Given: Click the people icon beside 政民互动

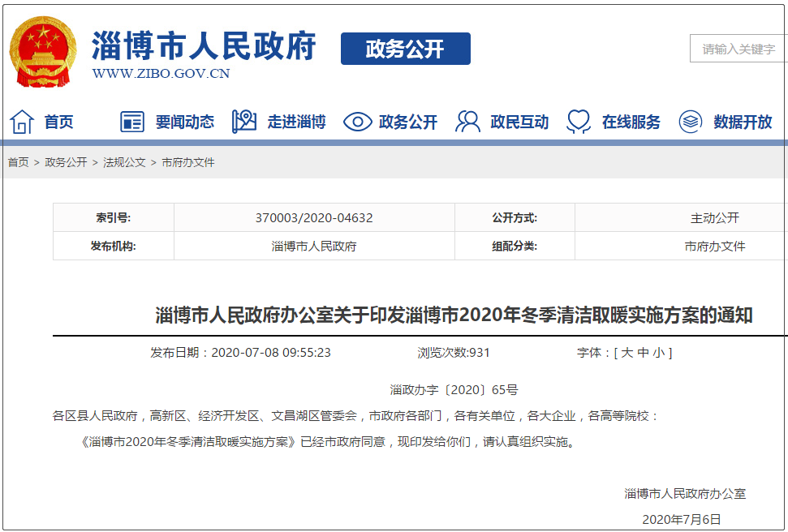Looking at the screenshot, I should tap(467, 122).
